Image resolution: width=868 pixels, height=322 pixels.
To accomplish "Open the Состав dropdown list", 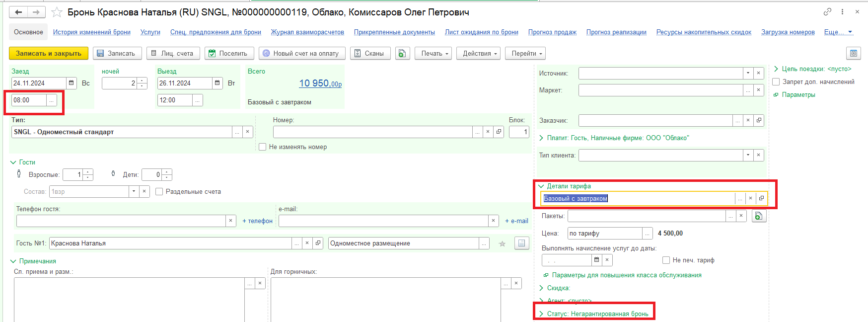I will click(x=134, y=191).
